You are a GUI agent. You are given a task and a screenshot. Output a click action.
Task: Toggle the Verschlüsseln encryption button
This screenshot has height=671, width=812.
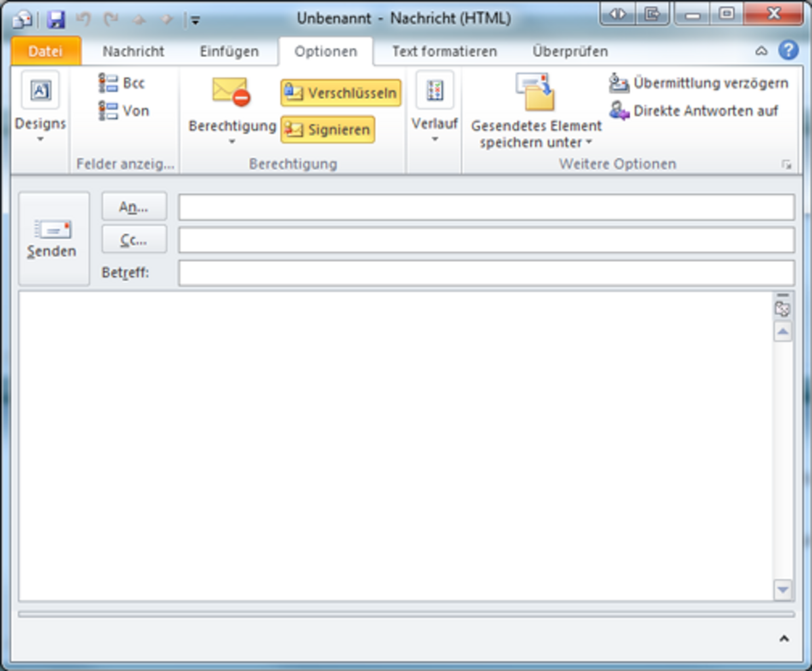click(341, 93)
